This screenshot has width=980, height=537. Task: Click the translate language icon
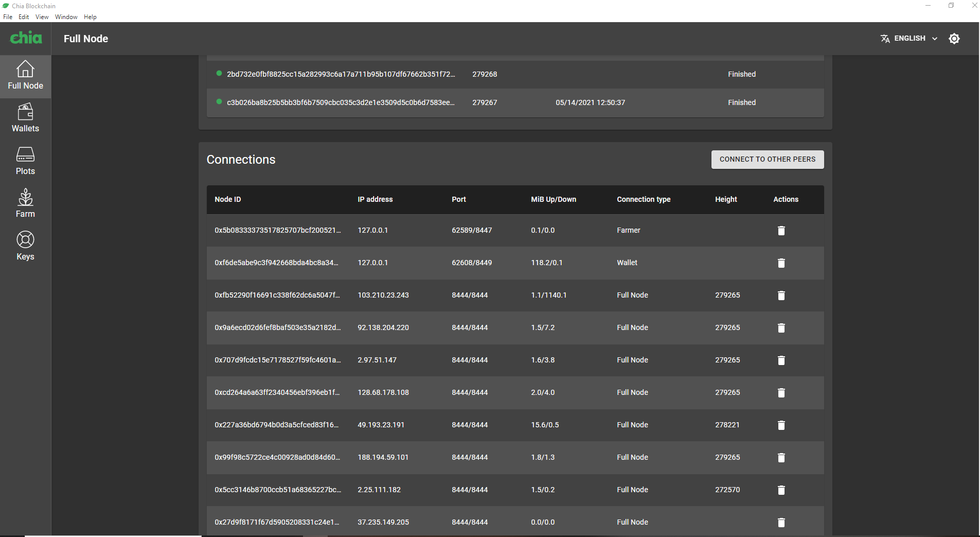click(885, 39)
